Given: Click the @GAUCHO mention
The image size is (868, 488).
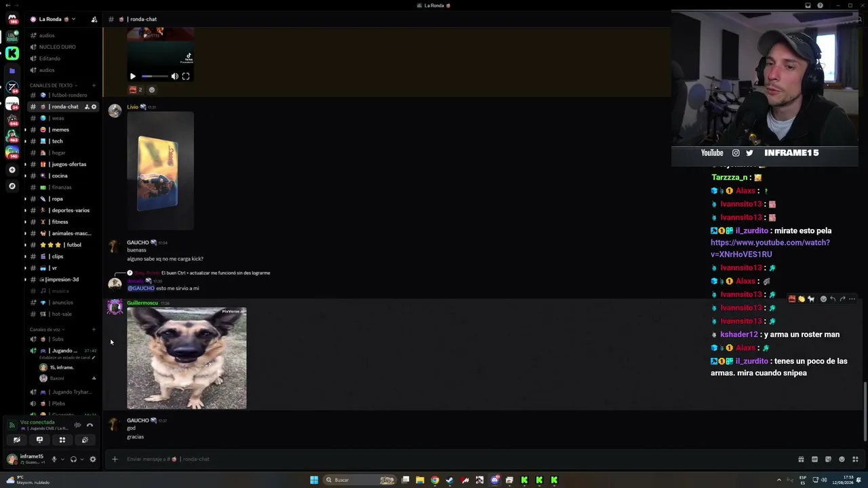Looking at the screenshot, I should (x=140, y=288).
